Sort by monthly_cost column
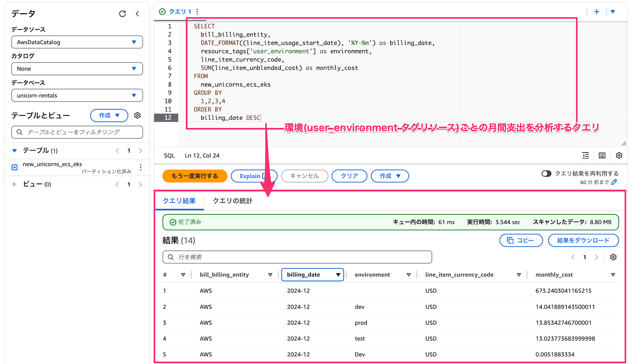This screenshot has width=635, height=364. [613, 275]
